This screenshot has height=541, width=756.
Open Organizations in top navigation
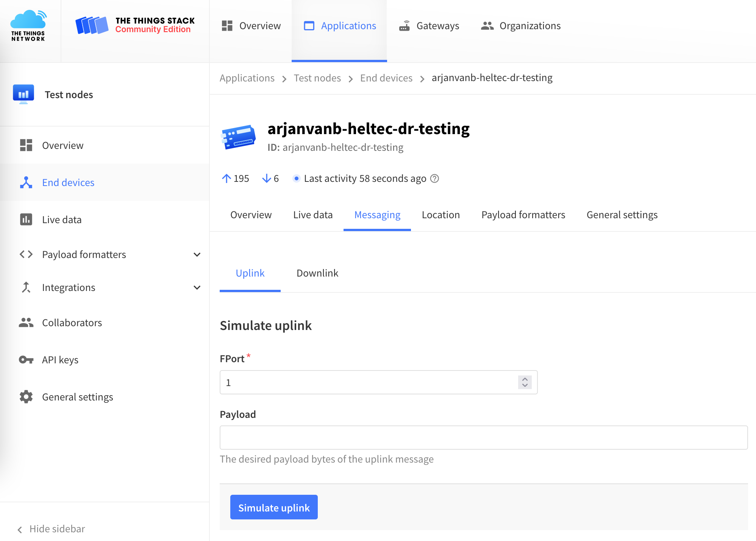tap(521, 26)
